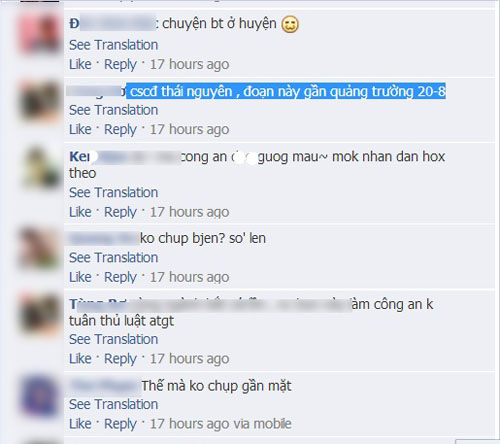Like the 'chuyện bt ở huyện' comment
Image resolution: width=500 pixels, height=444 pixels.
80,64
